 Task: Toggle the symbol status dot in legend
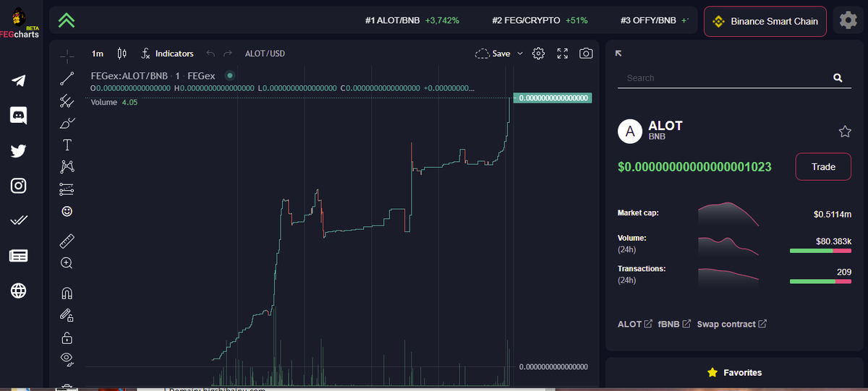pyautogui.click(x=230, y=75)
